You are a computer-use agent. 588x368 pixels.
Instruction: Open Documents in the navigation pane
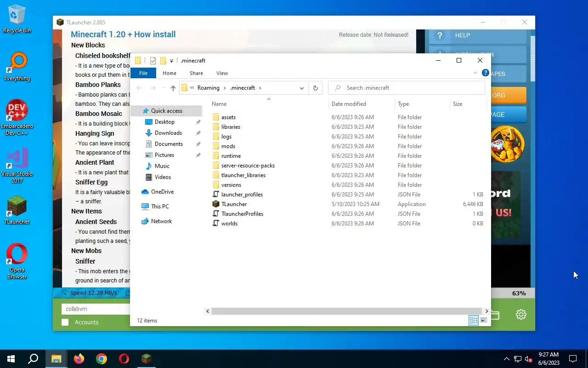click(169, 144)
